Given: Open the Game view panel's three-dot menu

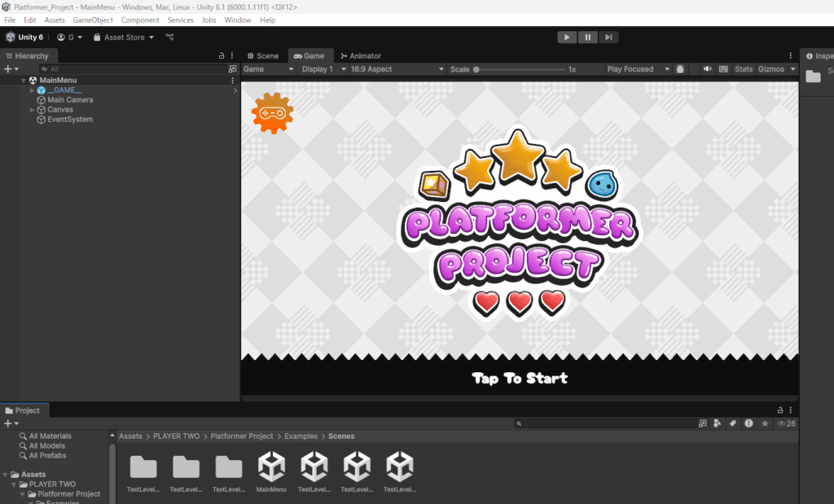Looking at the screenshot, I should [790, 56].
